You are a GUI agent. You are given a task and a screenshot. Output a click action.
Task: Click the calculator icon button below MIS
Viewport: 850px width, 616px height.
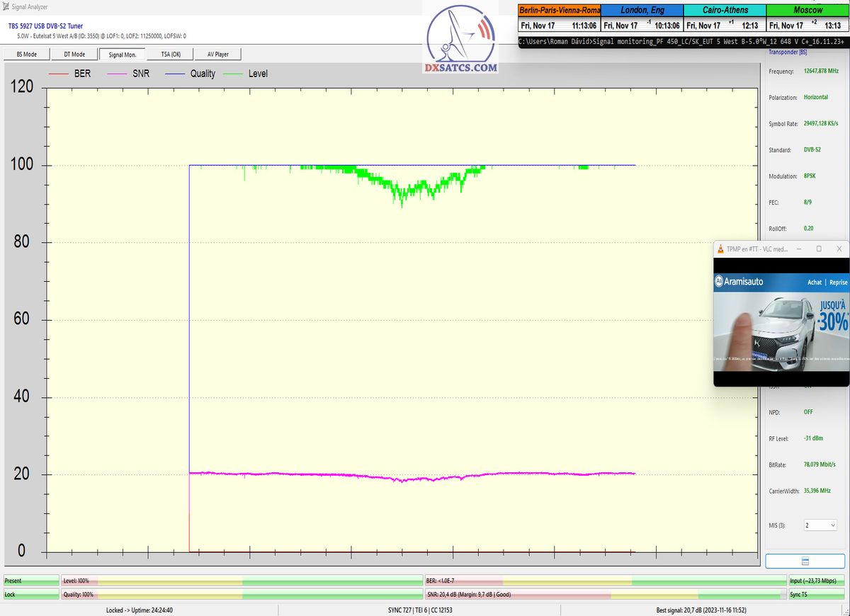pyautogui.click(x=805, y=561)
